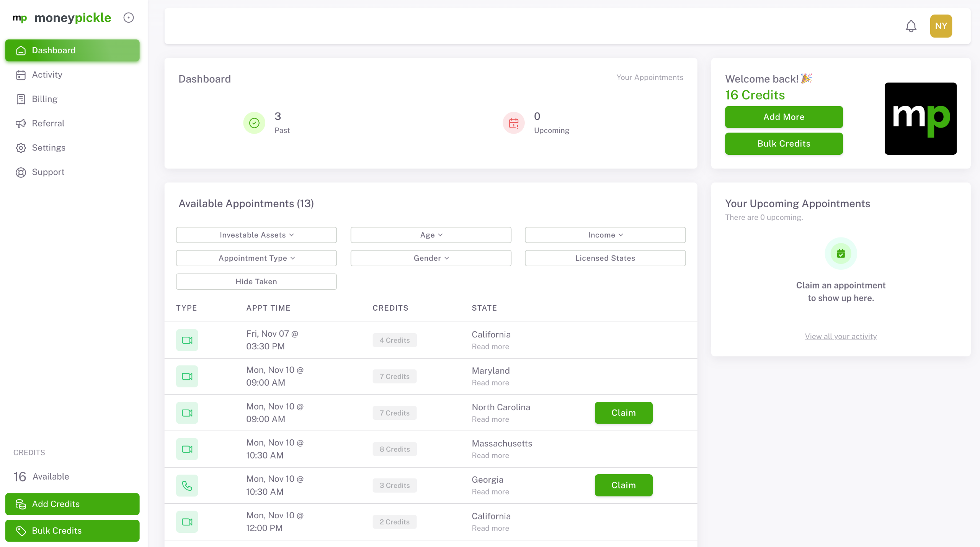Viewport: 980px width, 547px height.
Task: Click video icon for Maryland appointment
Action: (x=187, y=376)
